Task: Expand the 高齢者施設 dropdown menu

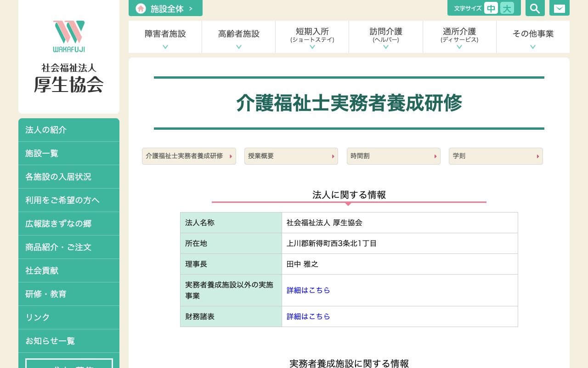Action: click(238, 37)
